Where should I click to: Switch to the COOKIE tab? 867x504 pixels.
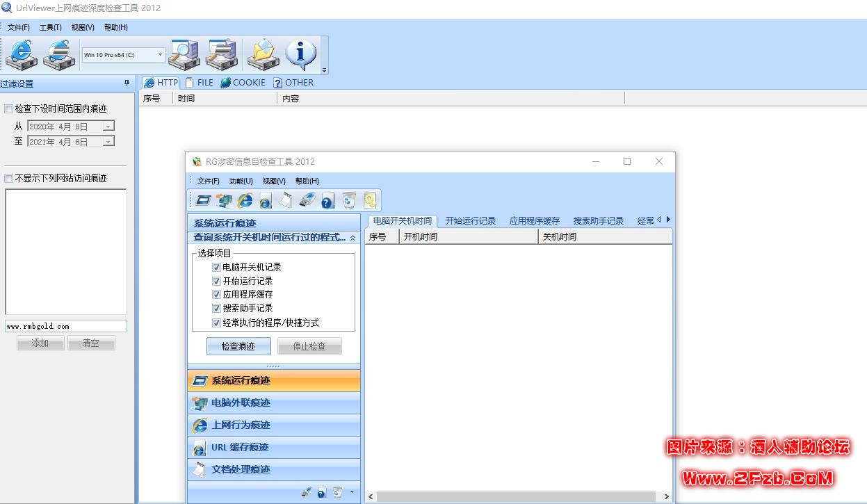pyautogui.click(x=243, y=82)
